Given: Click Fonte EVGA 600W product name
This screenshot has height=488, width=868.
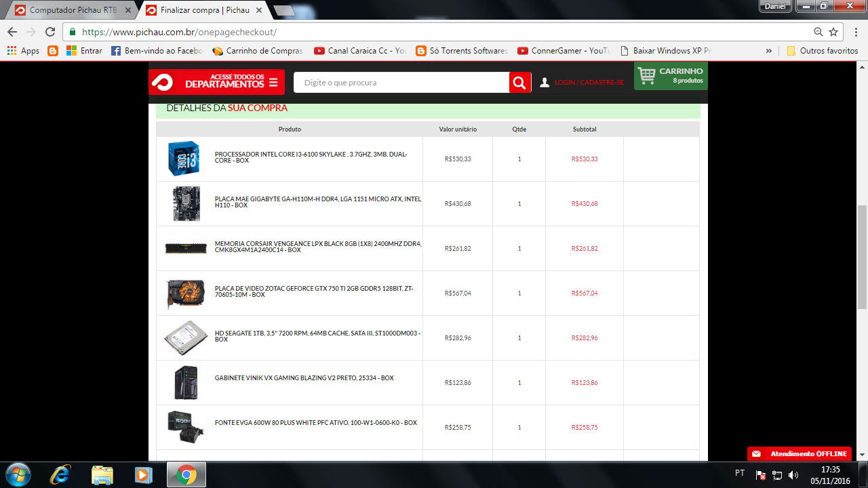Looking at the screenshot, I should (x=316, y=423).
